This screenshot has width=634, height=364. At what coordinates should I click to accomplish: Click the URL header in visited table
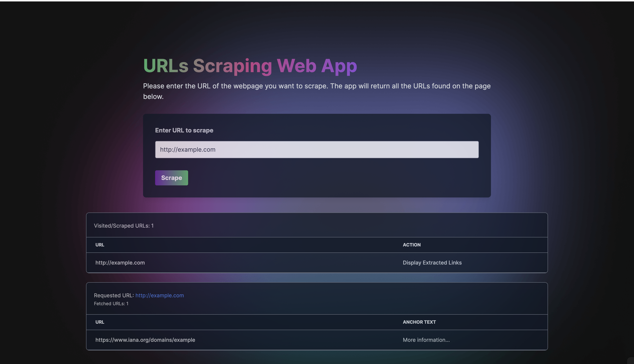click(x=100, y=245)
